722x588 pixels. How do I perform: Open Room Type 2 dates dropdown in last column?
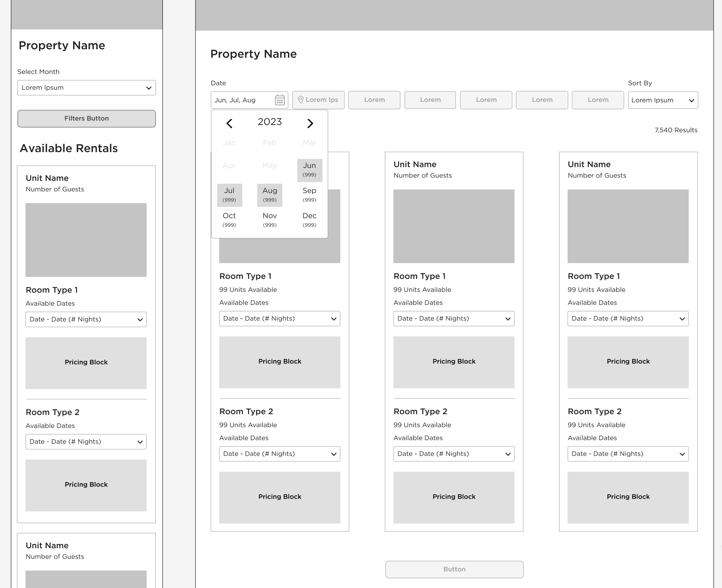coord(628,454)
